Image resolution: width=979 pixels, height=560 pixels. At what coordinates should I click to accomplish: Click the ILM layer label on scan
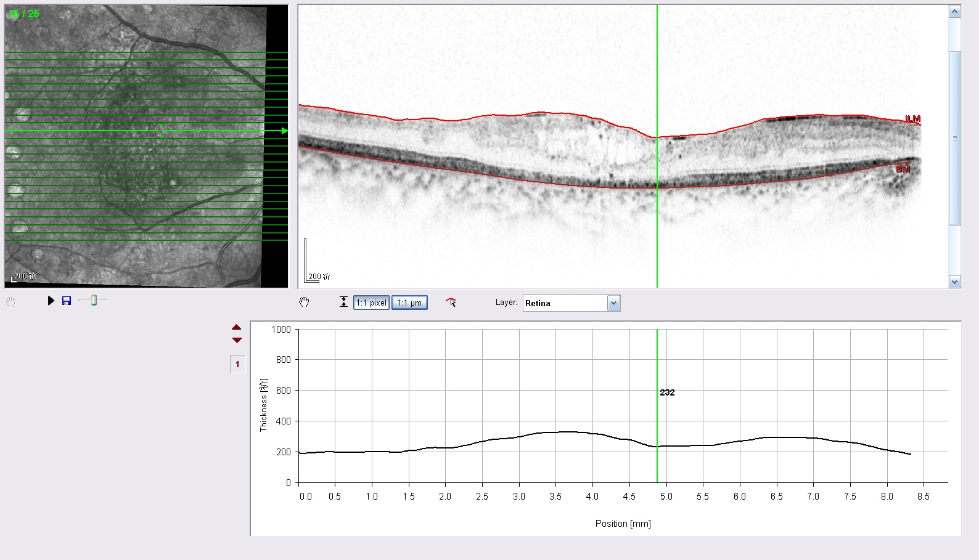pyautogui.click(x=912, y=119)
